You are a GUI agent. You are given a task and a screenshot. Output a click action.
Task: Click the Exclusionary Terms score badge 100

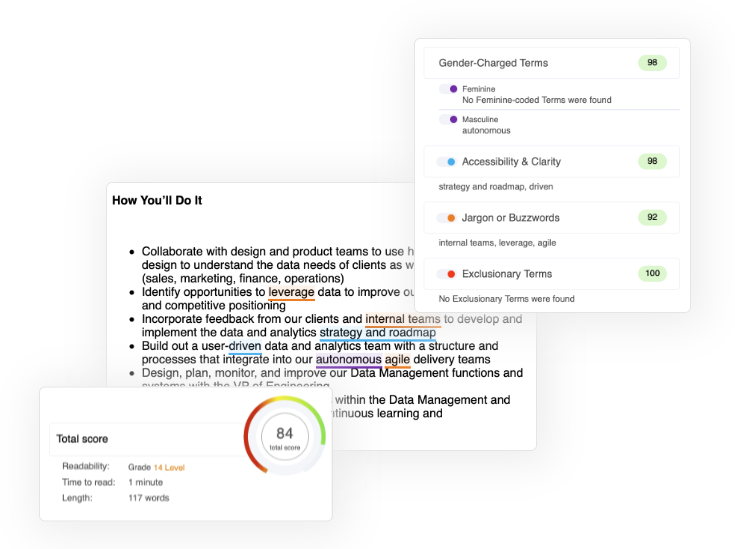click(652, 273)
